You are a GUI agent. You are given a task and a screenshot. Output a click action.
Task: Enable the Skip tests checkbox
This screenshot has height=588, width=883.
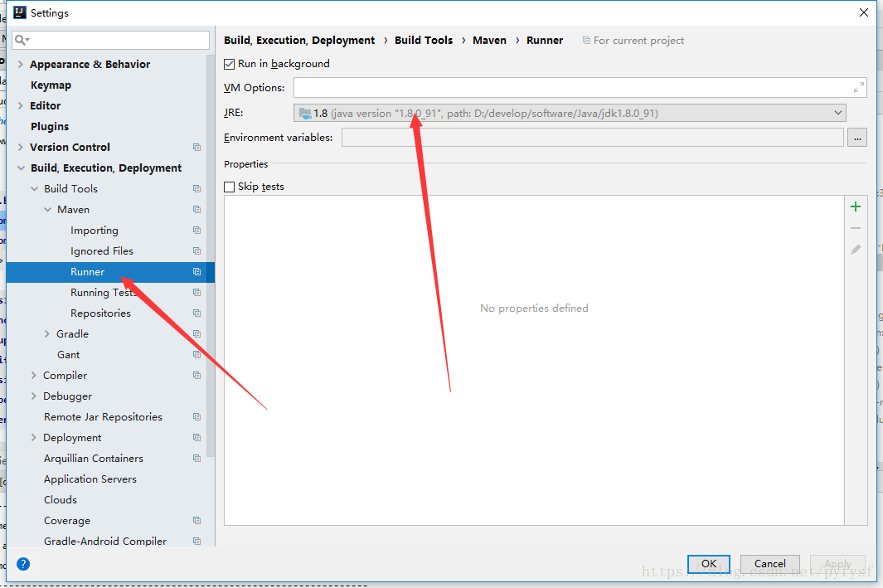229,187
